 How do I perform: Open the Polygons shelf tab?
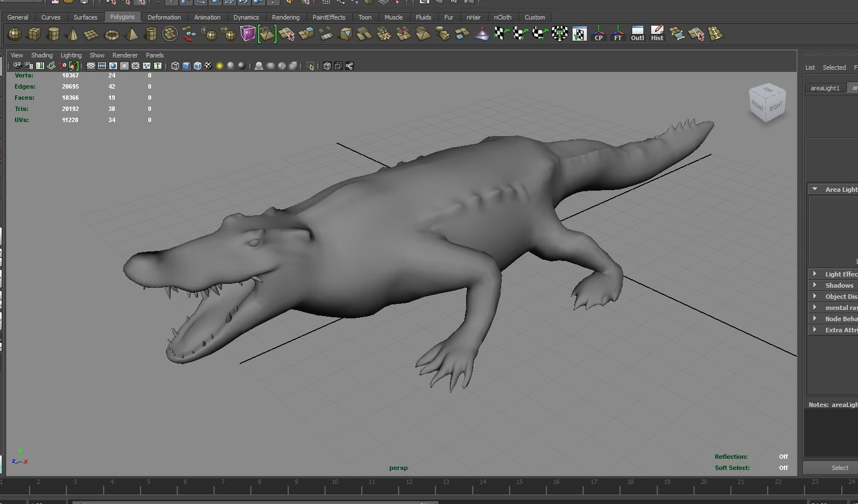pyautogui.click(x=122, y=17)
